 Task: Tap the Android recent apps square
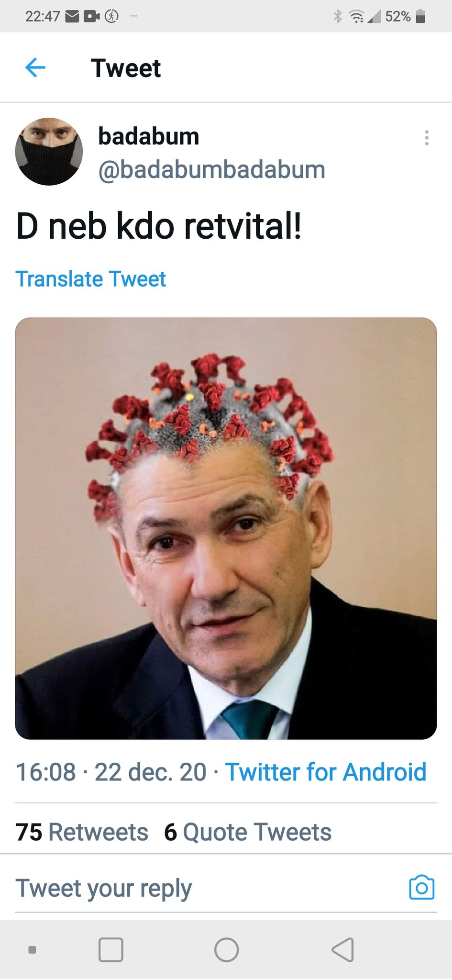110,950
